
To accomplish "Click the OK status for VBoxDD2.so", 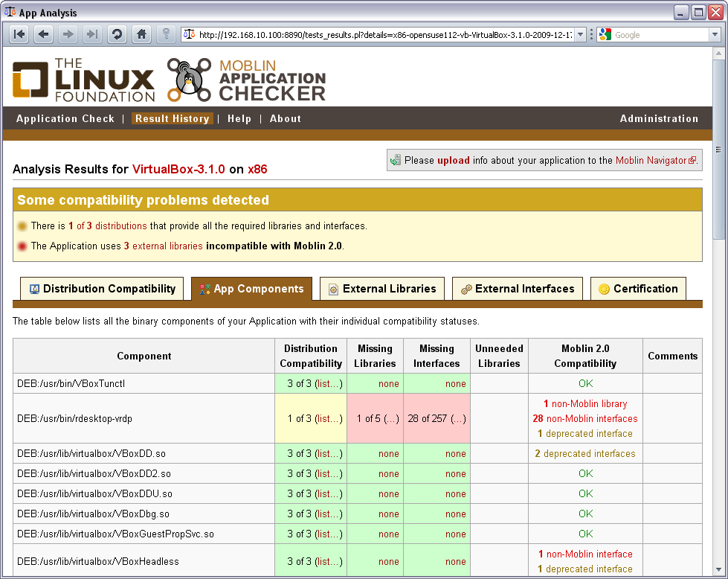I will click(585, 473).
